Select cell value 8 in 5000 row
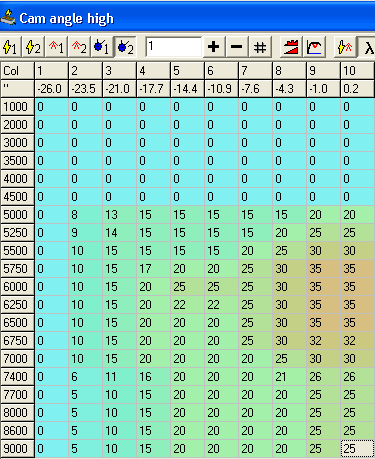Image resolution: width=375 pixels, height=459 pixels. pyautogui.click(x=86, y=215)
